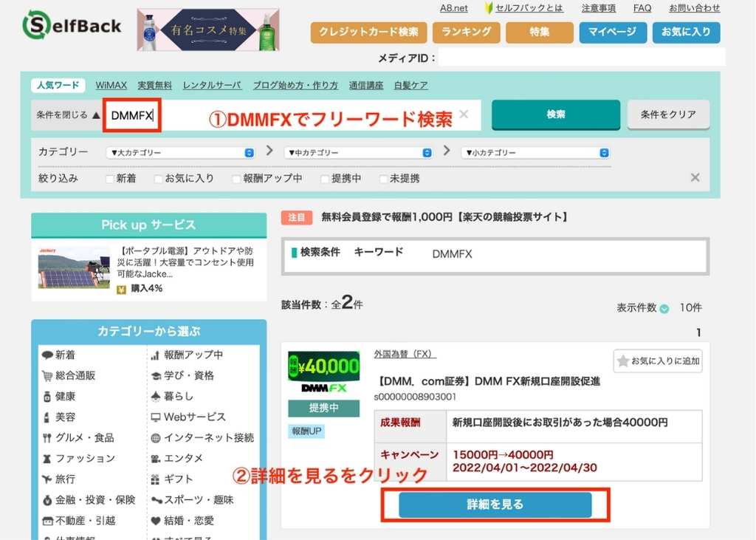Screen dimensions: 756x540
Task: Open the 有名コスメ特集 banner
Action: pyautogui.click(x=208, y=30)
